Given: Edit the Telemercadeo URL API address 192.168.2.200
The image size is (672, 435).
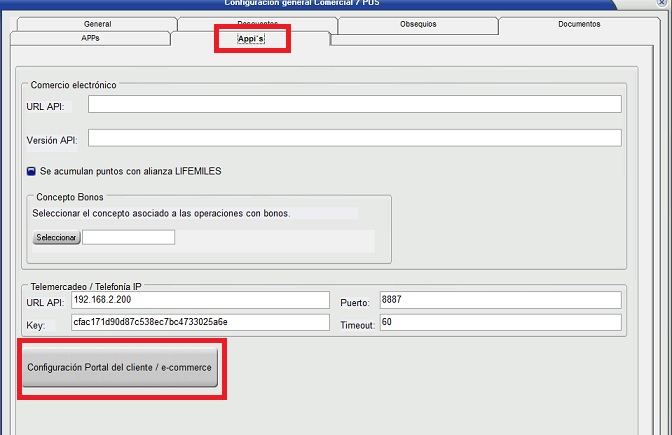Looking at the screenshot, I should 199,300.
